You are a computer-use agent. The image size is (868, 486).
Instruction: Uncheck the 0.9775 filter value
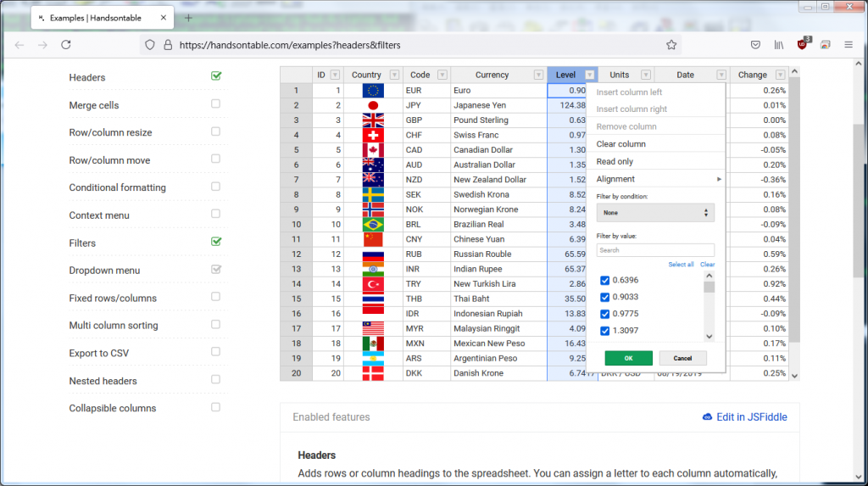pyautogui.click(x=605, y=314)
